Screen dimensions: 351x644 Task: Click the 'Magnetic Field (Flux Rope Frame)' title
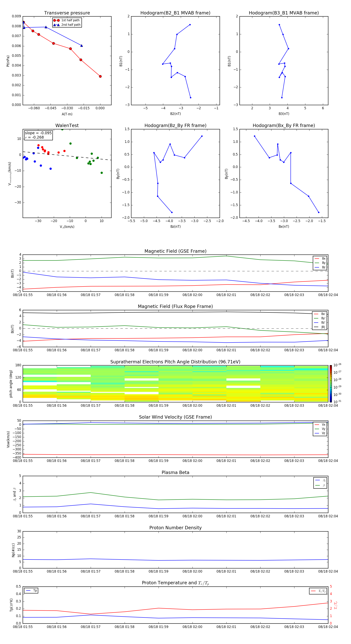click(x=175, y=306)
